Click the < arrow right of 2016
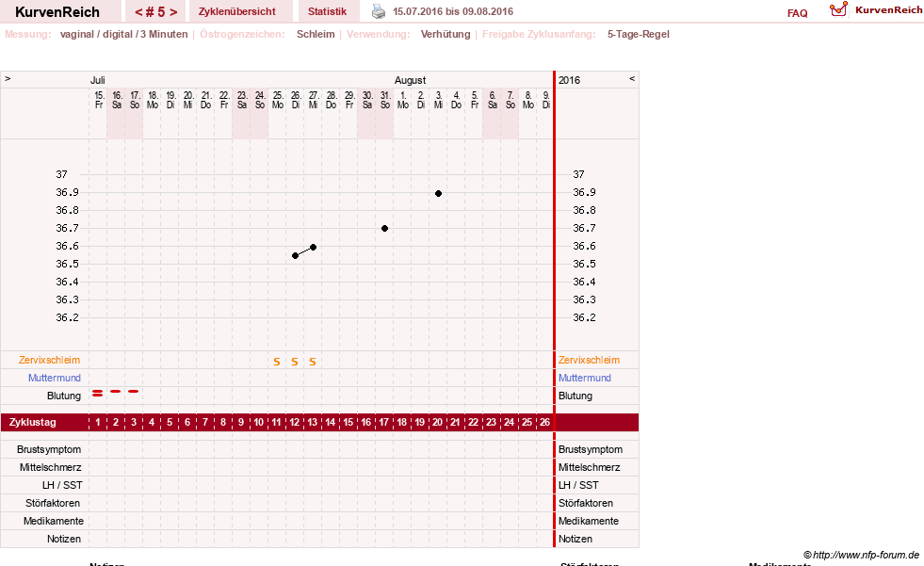This screenshot has height=566, width=924. 632,79
